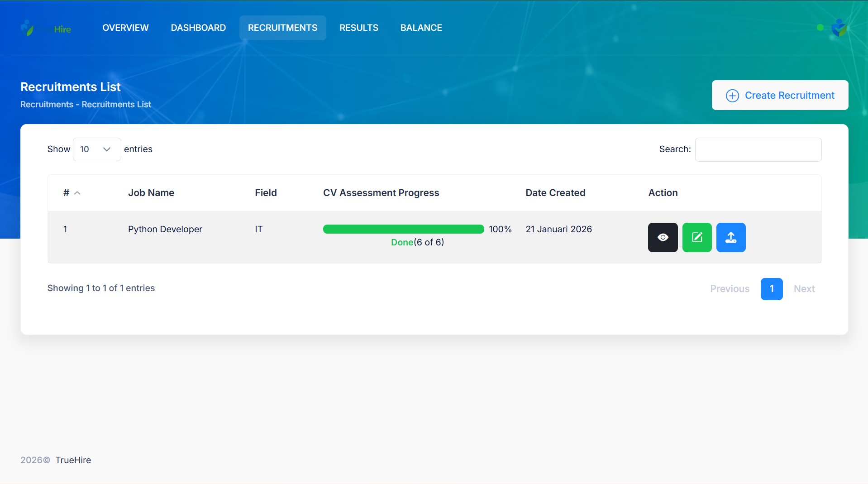Open the Show entries dropdown
The image size is (868, 484).
pos(96,149)
